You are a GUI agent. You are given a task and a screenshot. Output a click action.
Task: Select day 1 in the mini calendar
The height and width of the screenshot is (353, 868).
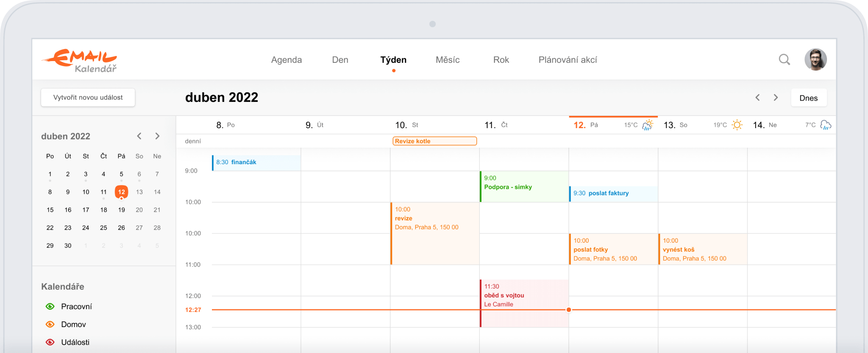(x=50, y=174)
